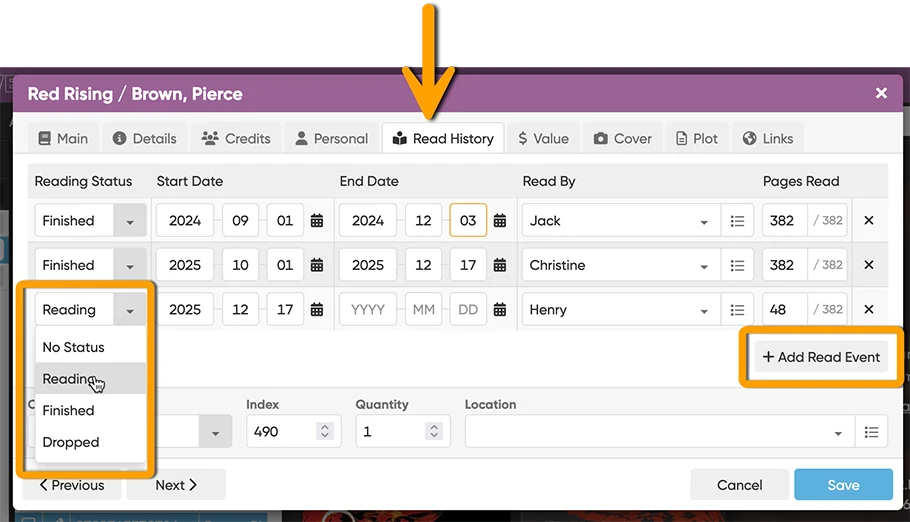Open calendar picker for Jack's end date
Viewport: 910px width, 522px height.
[500, 221]
